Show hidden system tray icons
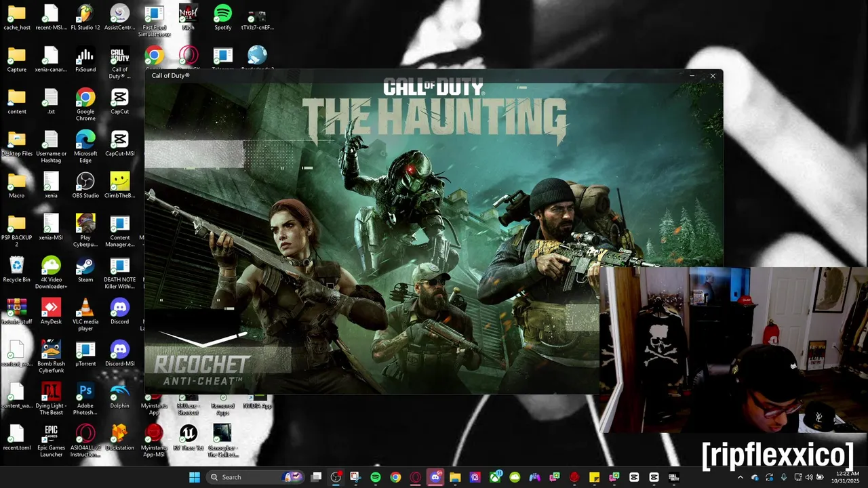 coord(740,477)
